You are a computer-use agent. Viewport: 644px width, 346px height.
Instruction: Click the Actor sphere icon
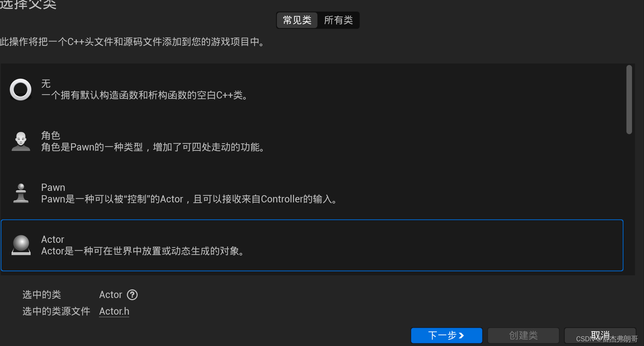[x=21, y=245]
